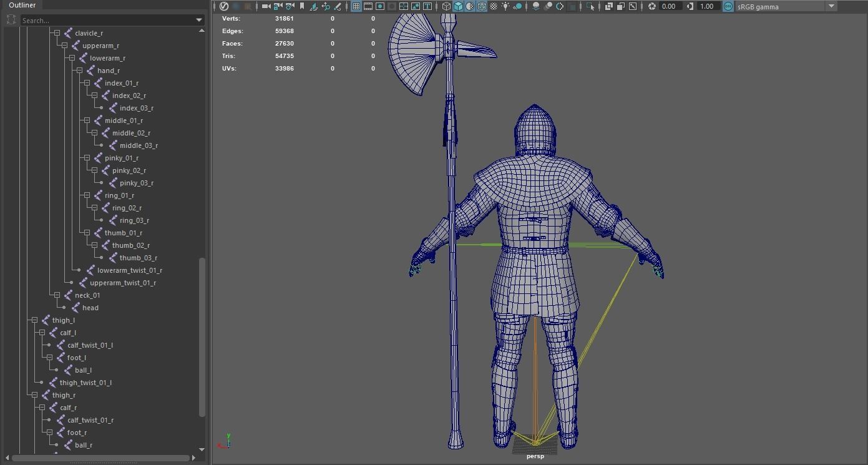Toggle Wireframe on Shaded cube icon
Image resolution: width=868 pixels, height=465 pixels.
(482, 6)
